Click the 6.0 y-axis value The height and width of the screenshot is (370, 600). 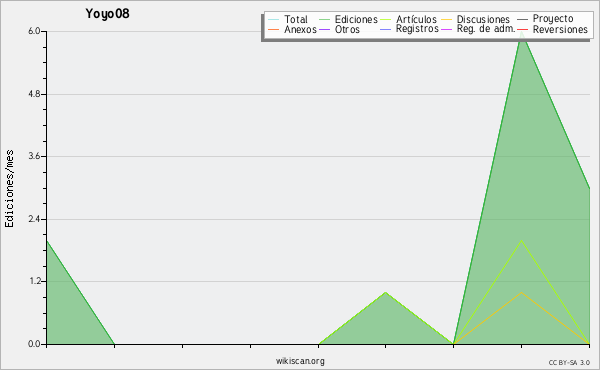[34, 31]
